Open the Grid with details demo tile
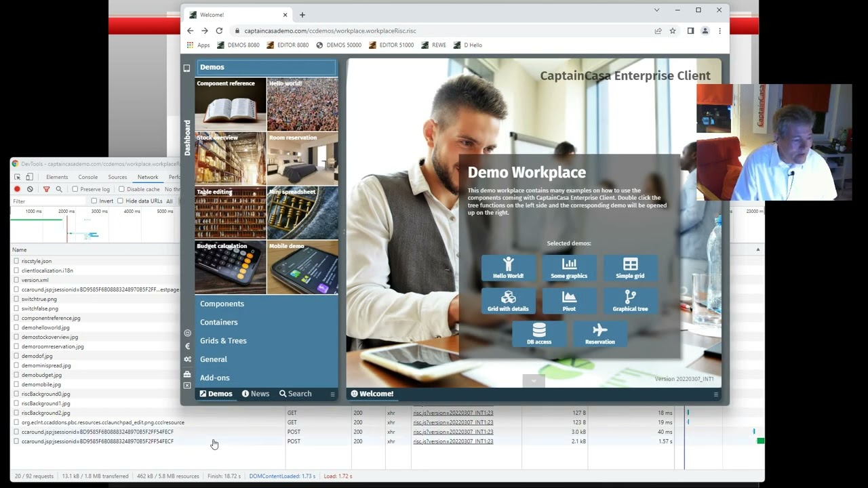Viewport: 868px width, 488px height. 508,301
